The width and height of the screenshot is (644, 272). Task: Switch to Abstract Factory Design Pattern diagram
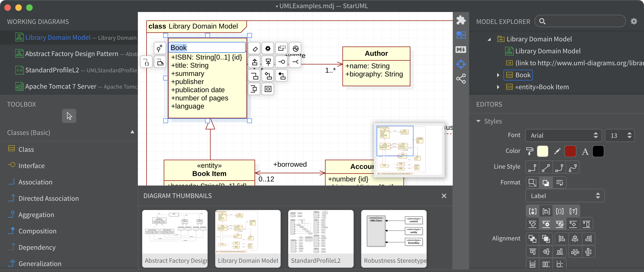coord(72,54)
